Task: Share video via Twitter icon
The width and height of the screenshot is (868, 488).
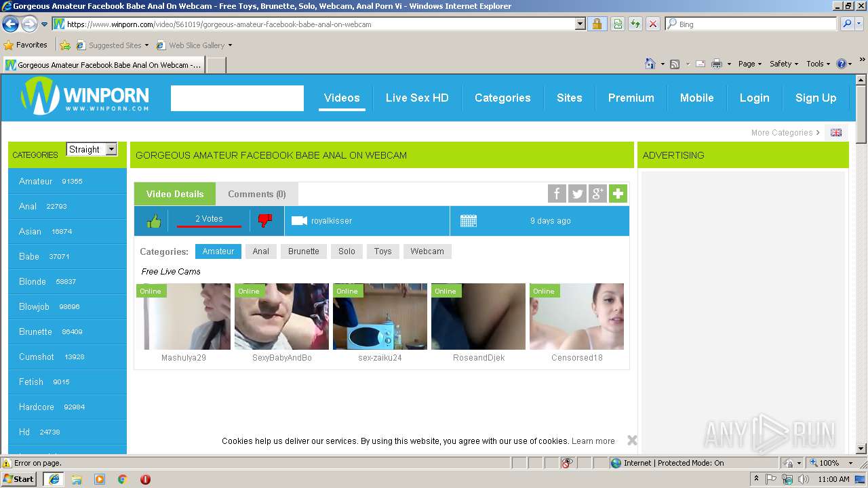Action: 577,194
